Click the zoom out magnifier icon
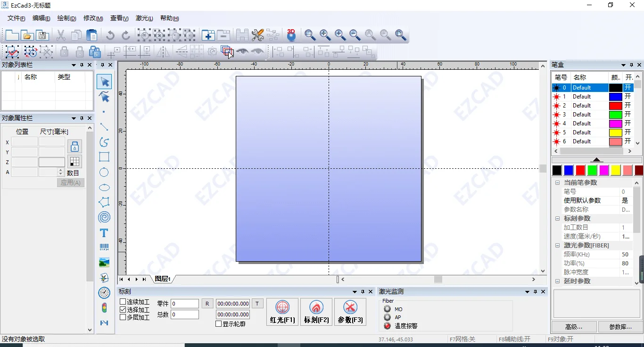 click(355, 34)
